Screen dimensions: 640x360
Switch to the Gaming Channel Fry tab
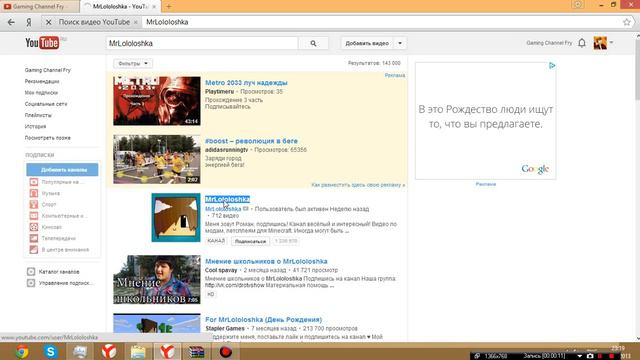tap(39, 7)
